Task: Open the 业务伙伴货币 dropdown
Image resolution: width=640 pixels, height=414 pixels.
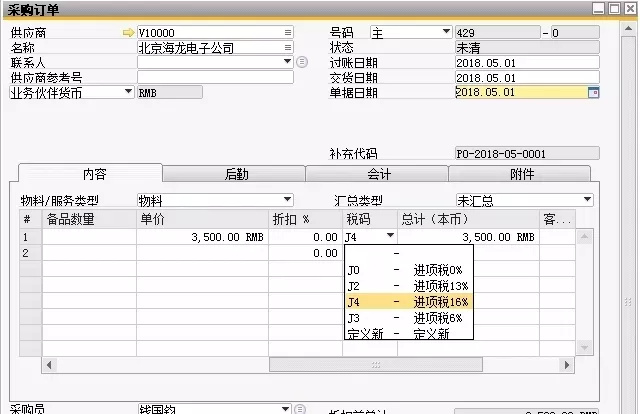Action: coord(128,92)
